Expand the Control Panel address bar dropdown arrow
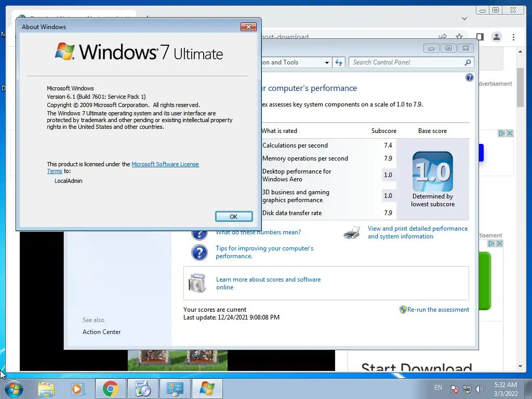This screenshot has height=399, width=532. tap(327, 63)
